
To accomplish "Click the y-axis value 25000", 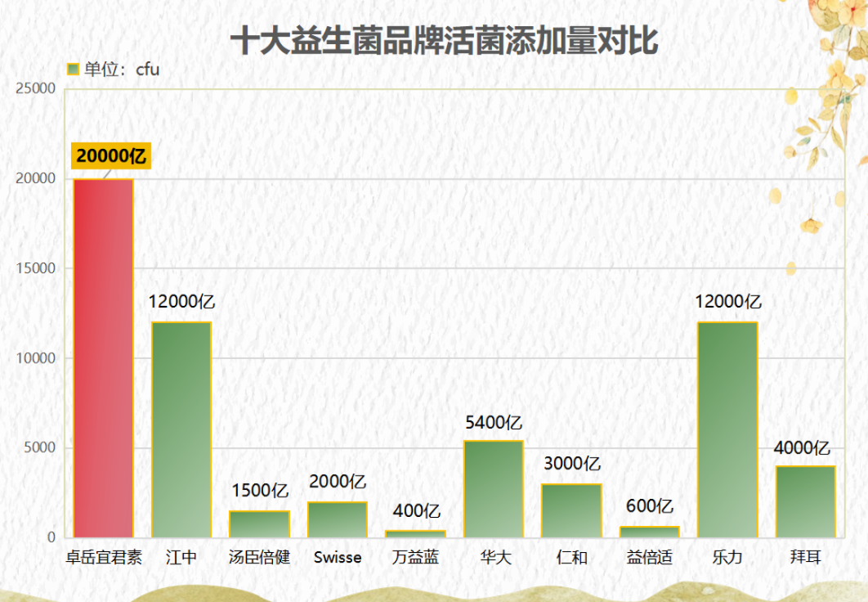I will click(35, 88).
